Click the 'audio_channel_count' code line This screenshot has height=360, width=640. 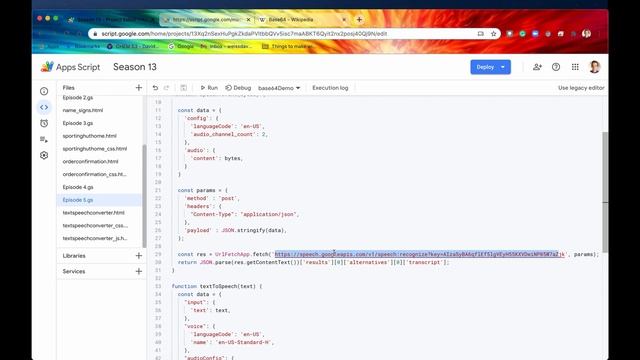(229, 134)
